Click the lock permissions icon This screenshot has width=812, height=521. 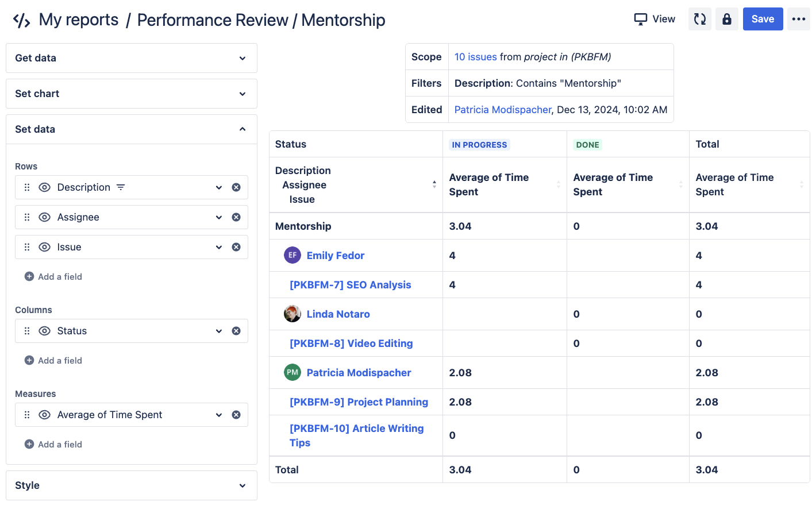(x=726, y=18)
